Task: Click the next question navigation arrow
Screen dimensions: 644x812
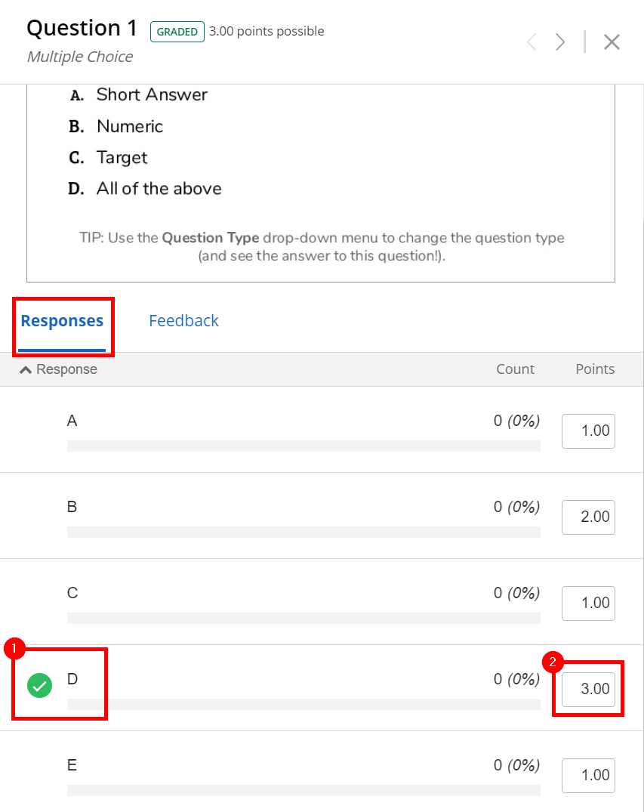Action: (559, 42)
